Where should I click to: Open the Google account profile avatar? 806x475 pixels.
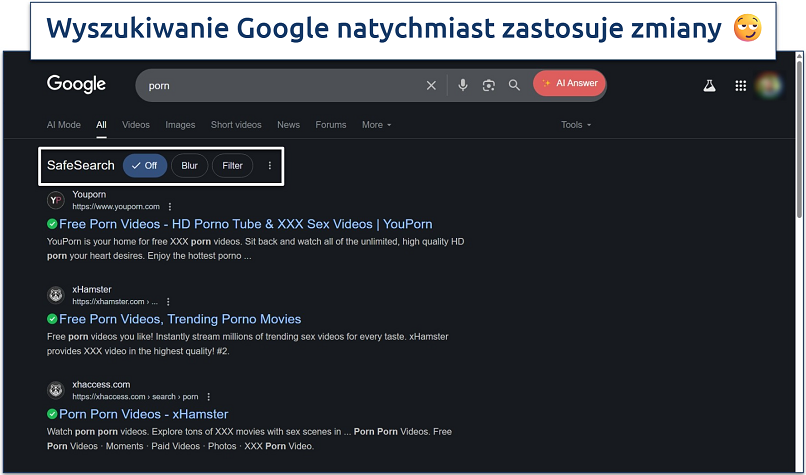[x=771, y=86]
